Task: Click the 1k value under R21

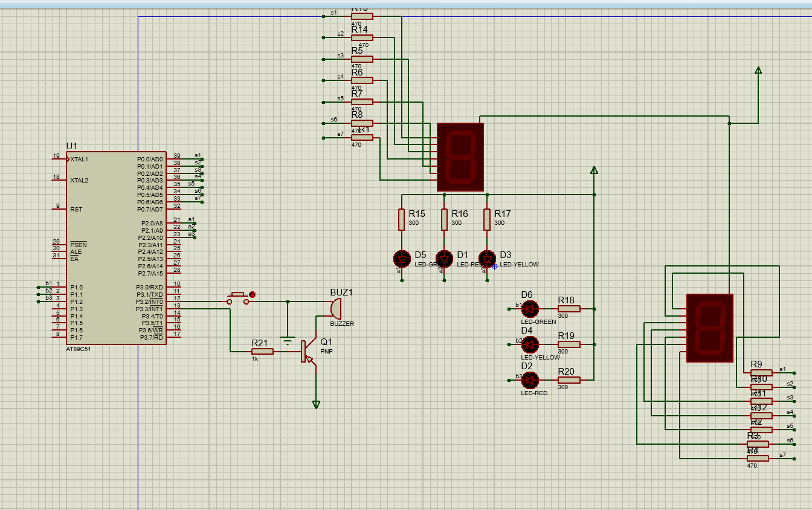Action: click(x=255, y=358)
